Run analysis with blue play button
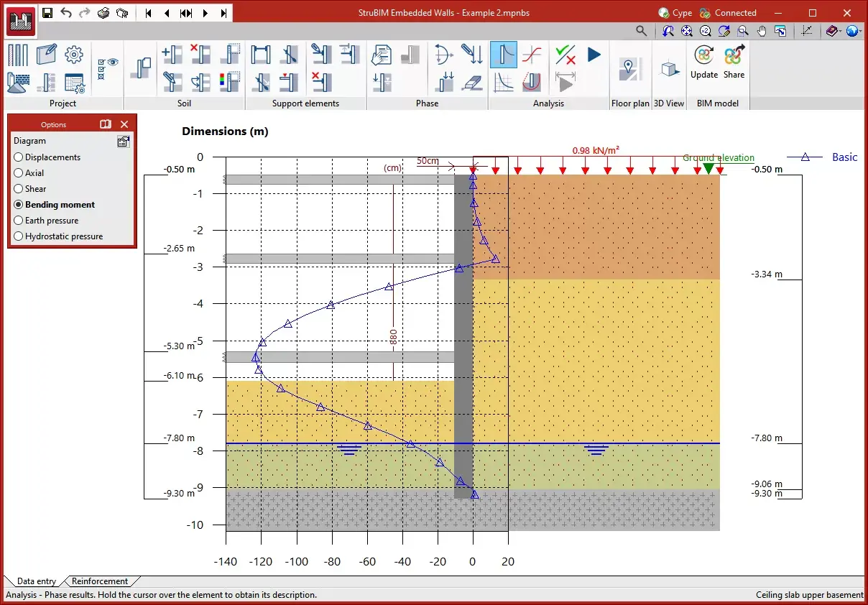 coord(594,55)
